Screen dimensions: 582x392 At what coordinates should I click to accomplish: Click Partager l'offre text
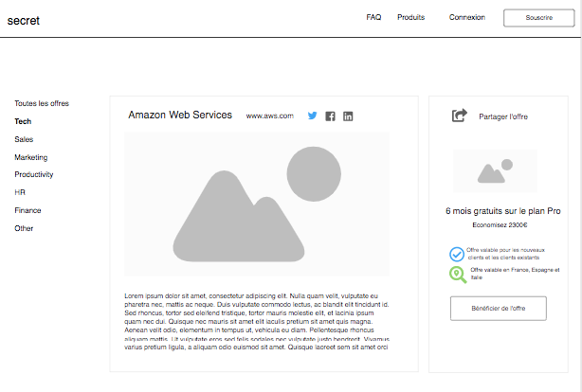503,116
